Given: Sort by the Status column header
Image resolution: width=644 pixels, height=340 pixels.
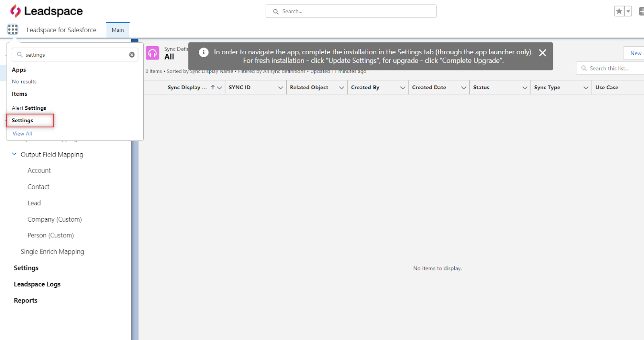Looking at the screenshot, I should (481, 87).
